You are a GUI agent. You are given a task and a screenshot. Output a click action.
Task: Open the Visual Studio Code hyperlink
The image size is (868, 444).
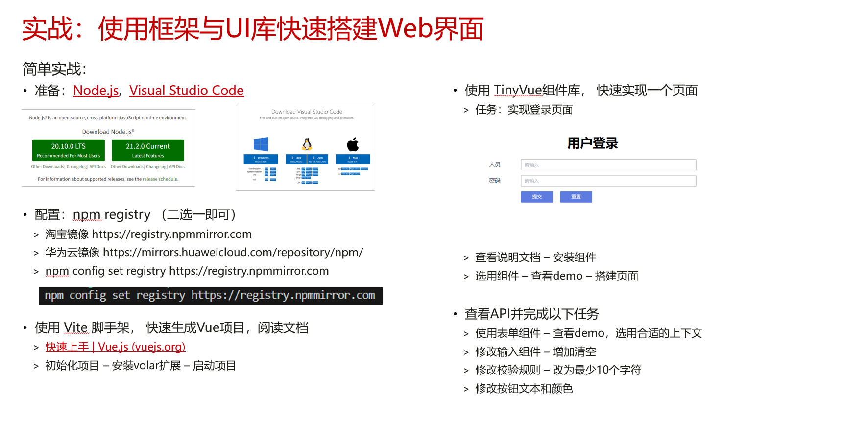coord(187,91)
